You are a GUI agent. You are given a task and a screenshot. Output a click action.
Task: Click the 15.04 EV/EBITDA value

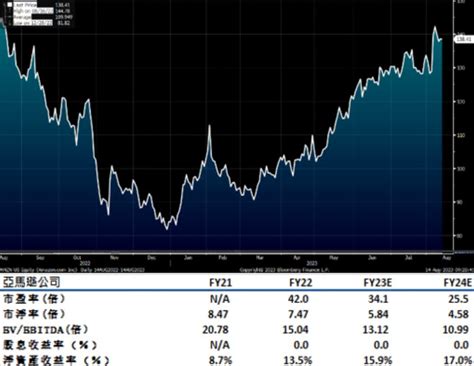[x=296, y=330]
